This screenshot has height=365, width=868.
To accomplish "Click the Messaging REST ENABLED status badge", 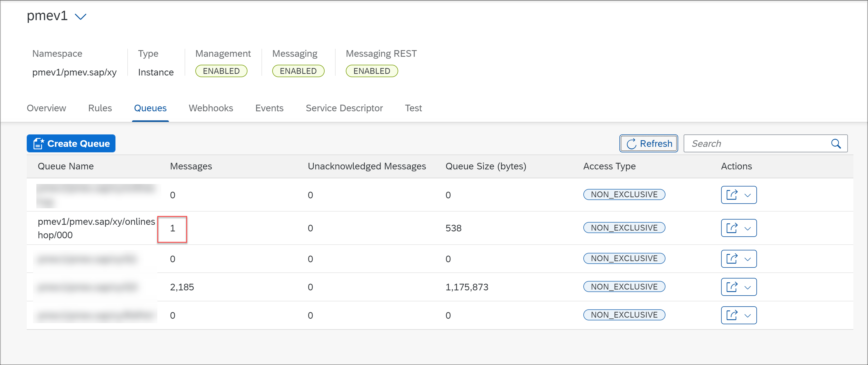I will tap(372, 71).
